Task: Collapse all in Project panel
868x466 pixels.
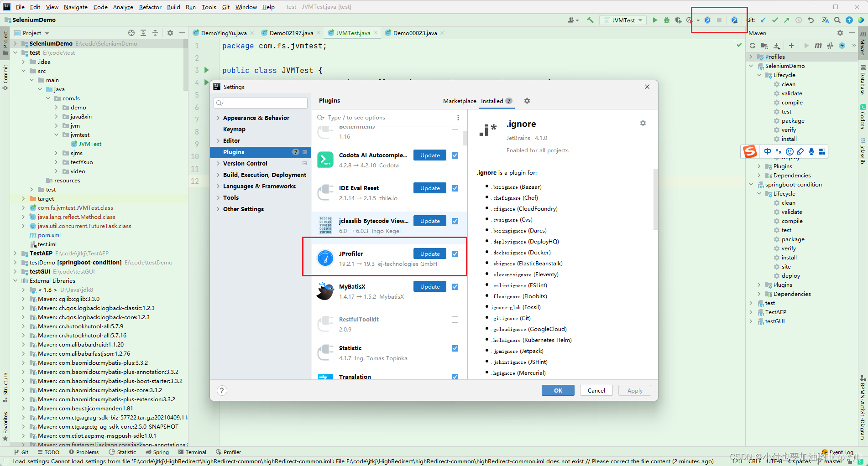Action: point(155,33)
